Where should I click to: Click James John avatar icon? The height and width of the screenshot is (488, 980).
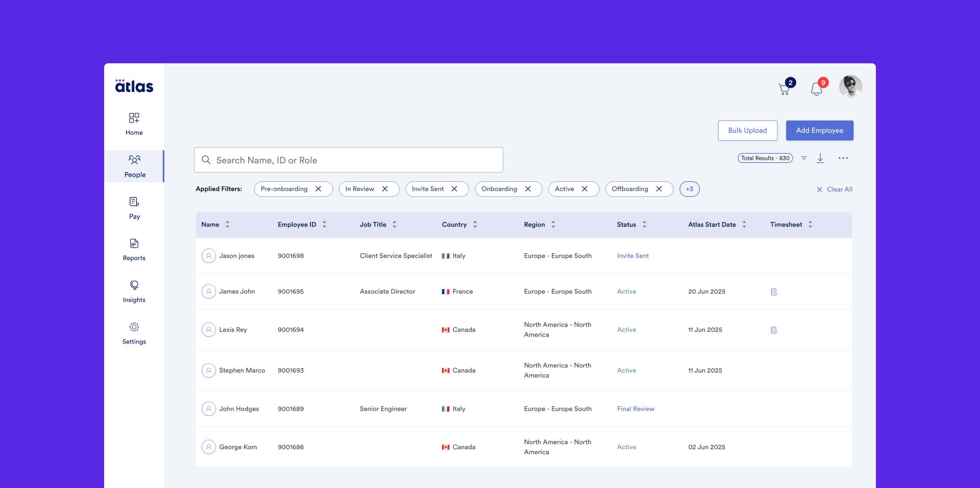tap(208, 291)
